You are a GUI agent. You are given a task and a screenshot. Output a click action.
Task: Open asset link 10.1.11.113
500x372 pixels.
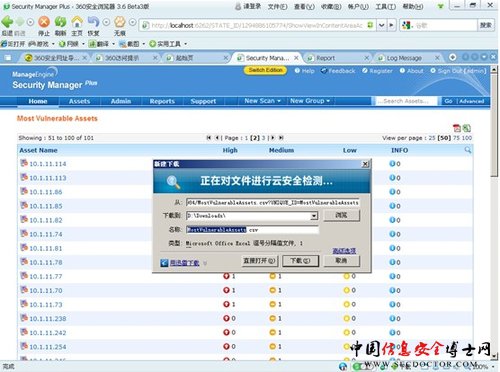coord(48,178)
